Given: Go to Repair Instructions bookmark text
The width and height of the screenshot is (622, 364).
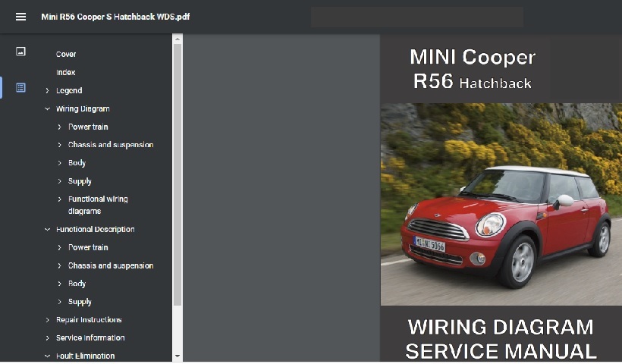Looking at the screenshot, I should [x=89, y=319].
